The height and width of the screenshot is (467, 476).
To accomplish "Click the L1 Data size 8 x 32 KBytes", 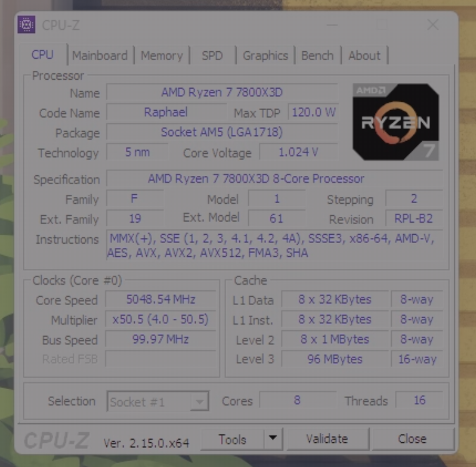I will click(335, 299).
